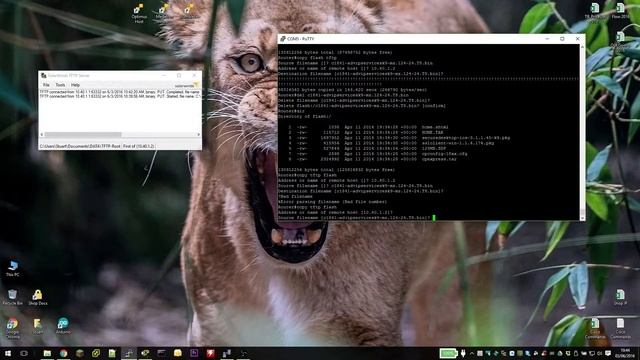Open the Help menu in TFTP Server
640x360 pixels.
(75, 85)
